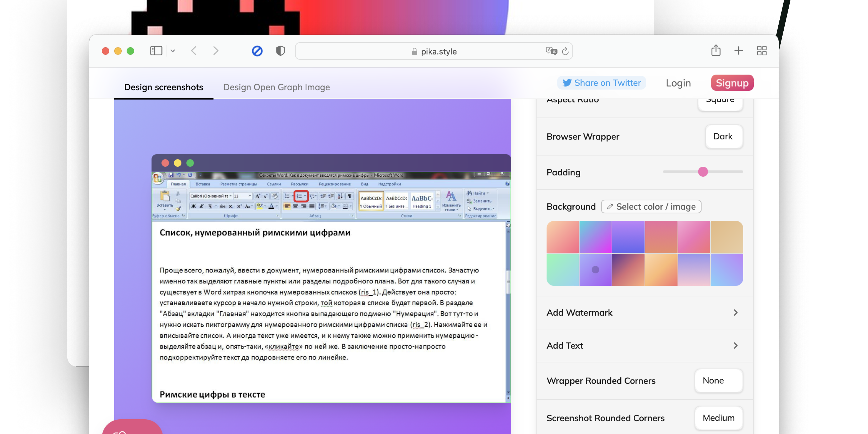The width and height of the screenshot is (868, 434).
Task: Open Wrapper Rounded Corners None dropdown
Action: (718, 381)
